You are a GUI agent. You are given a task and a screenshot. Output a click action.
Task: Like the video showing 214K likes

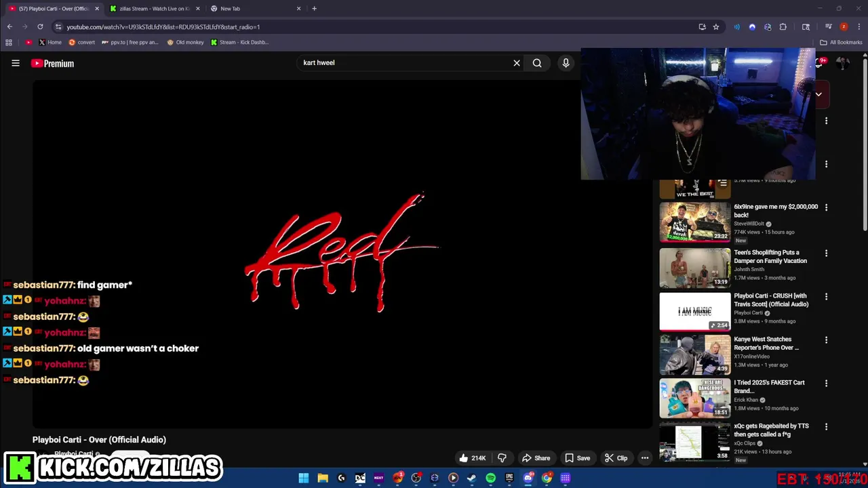coord(472,457)
